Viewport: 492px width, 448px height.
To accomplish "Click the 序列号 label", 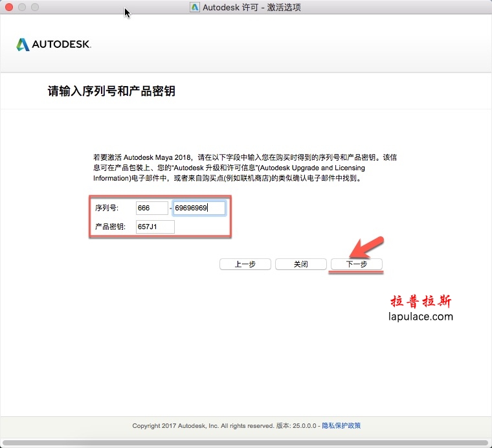I will (x=107, y=208).
